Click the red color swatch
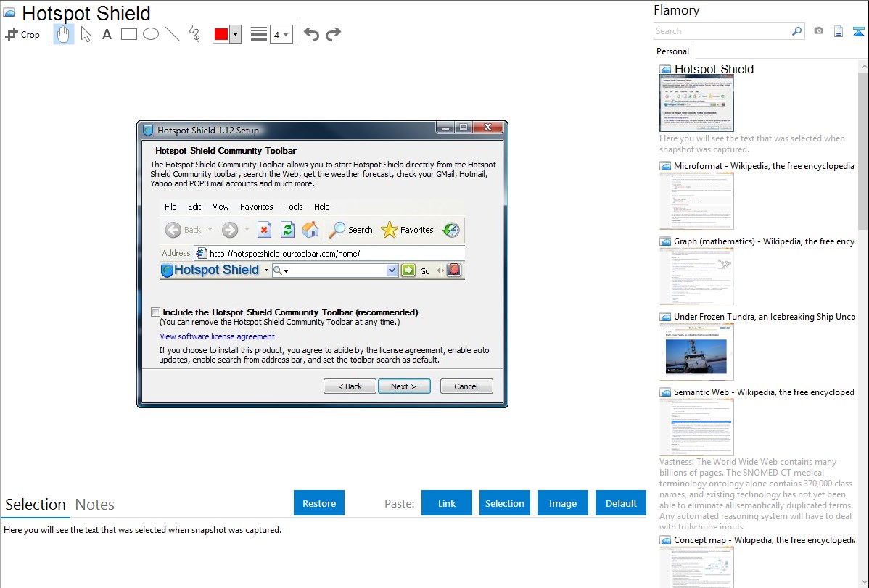The image size is (869, 588). 221,34
